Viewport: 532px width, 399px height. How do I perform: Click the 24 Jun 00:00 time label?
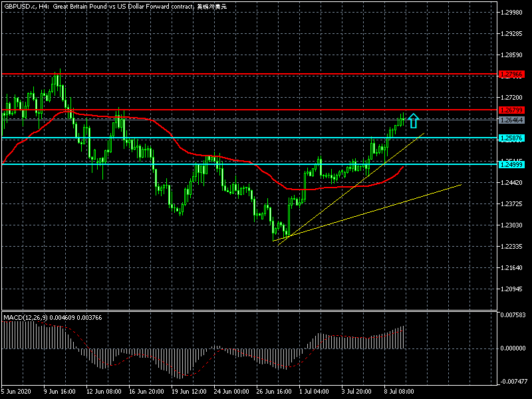231,391
